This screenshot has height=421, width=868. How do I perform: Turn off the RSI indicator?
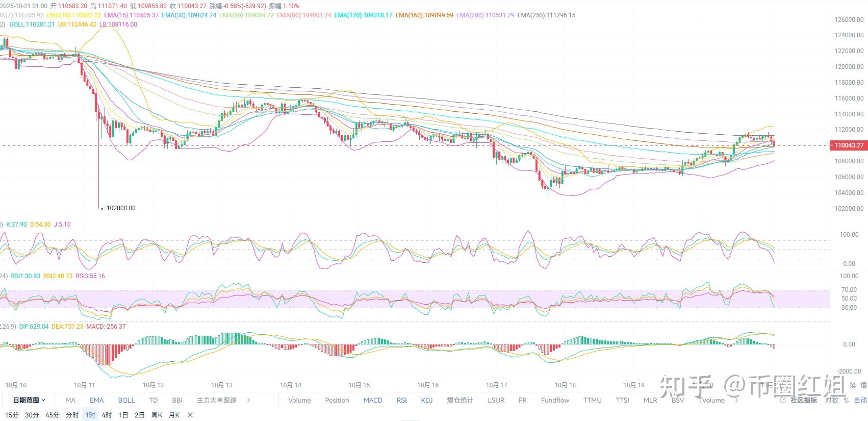401,400
